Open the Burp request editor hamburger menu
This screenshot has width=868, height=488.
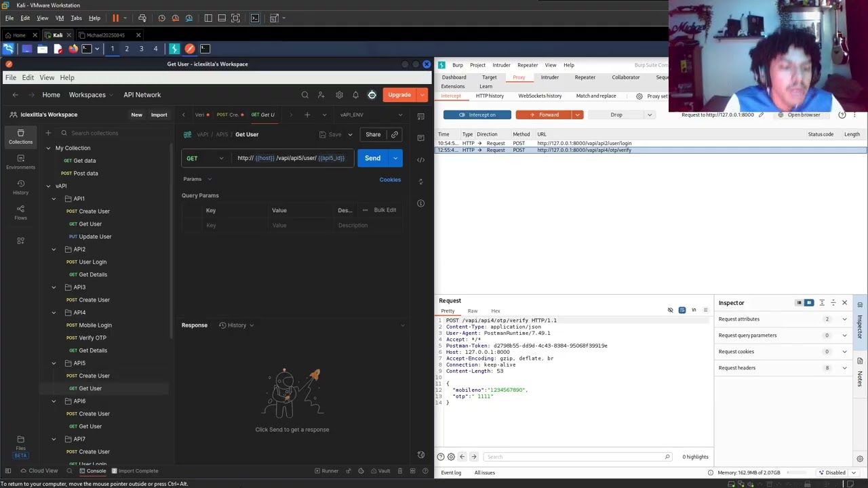pyautogui.click(x=705, y=310)
